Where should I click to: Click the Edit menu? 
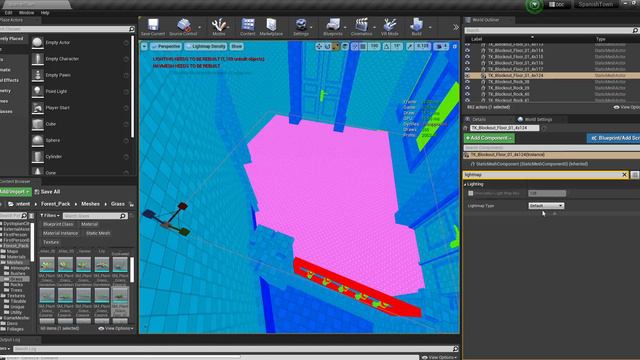[x=8, y=13]
